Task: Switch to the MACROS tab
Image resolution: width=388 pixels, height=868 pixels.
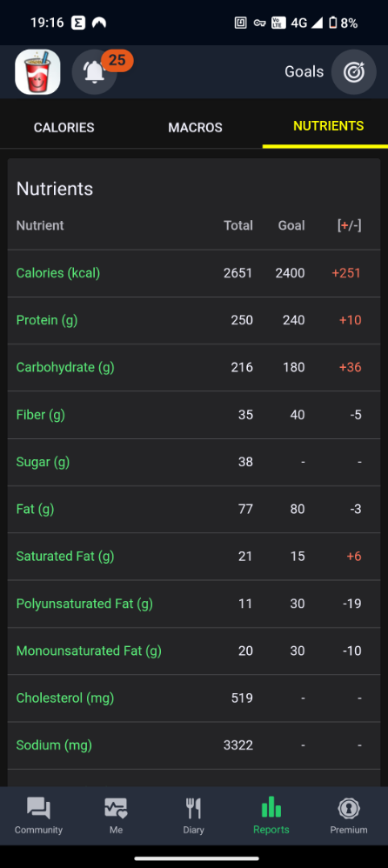Action: pyautogui.click(x=196, y=127)
